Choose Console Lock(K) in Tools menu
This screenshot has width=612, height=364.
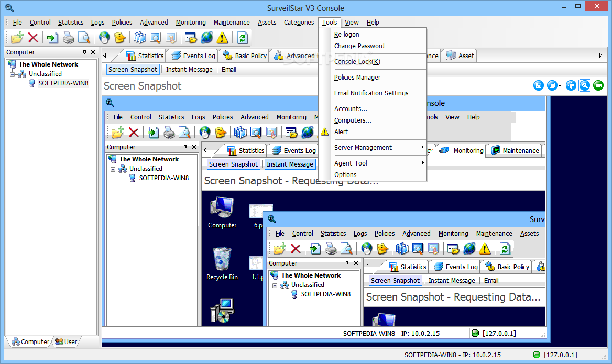click(x=357, y=62)
